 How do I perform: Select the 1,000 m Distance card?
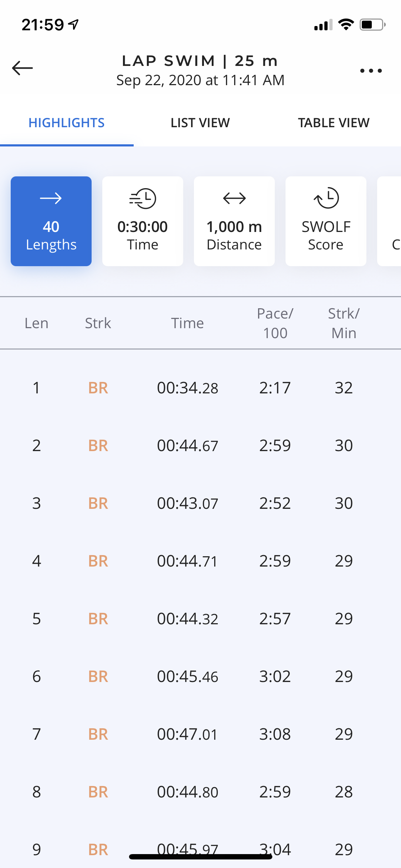point(234,221)
